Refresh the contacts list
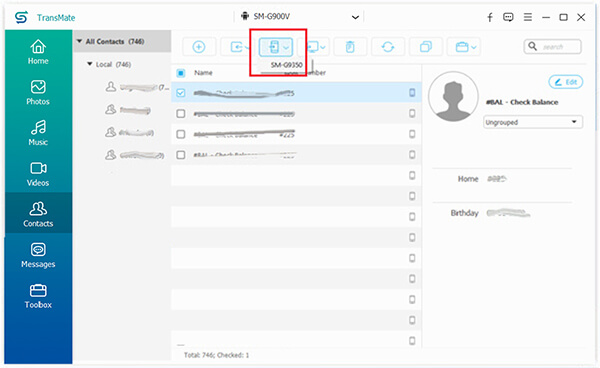The height and width of the screenshot is (368, 600). coord(388,47)
